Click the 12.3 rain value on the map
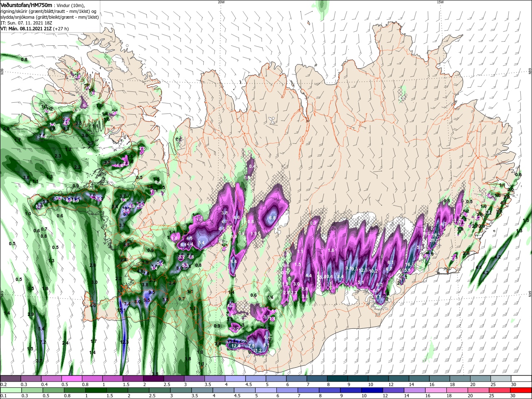The image size is (532, 399). 124,342
